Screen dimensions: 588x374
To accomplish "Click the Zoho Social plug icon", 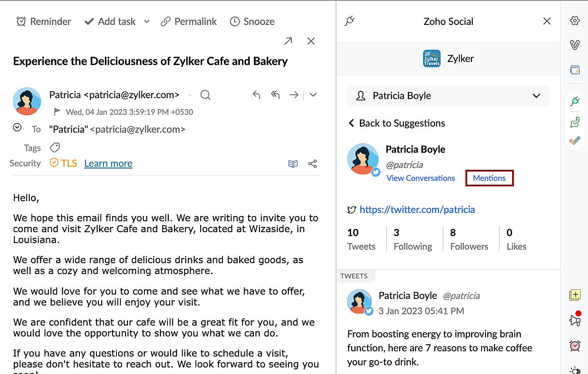I will tap(350, 21).
